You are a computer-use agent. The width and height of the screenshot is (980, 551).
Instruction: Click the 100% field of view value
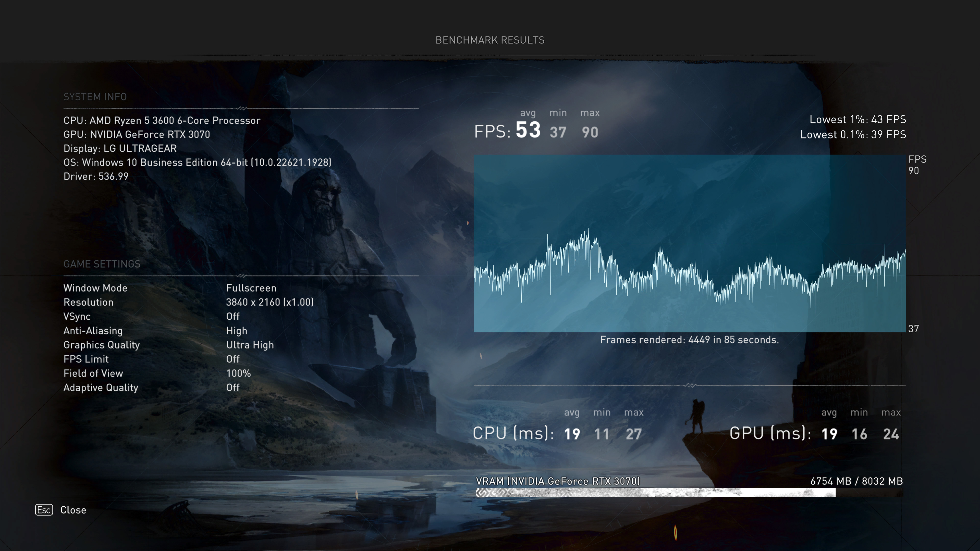tap(239, 373)
